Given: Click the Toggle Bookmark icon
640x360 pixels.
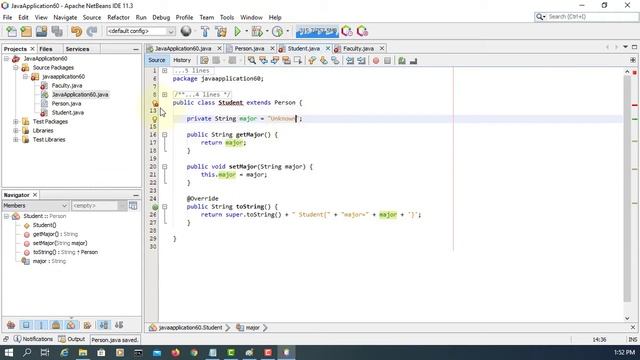Looking at the screenshot, I should click(x=335, y=60).
